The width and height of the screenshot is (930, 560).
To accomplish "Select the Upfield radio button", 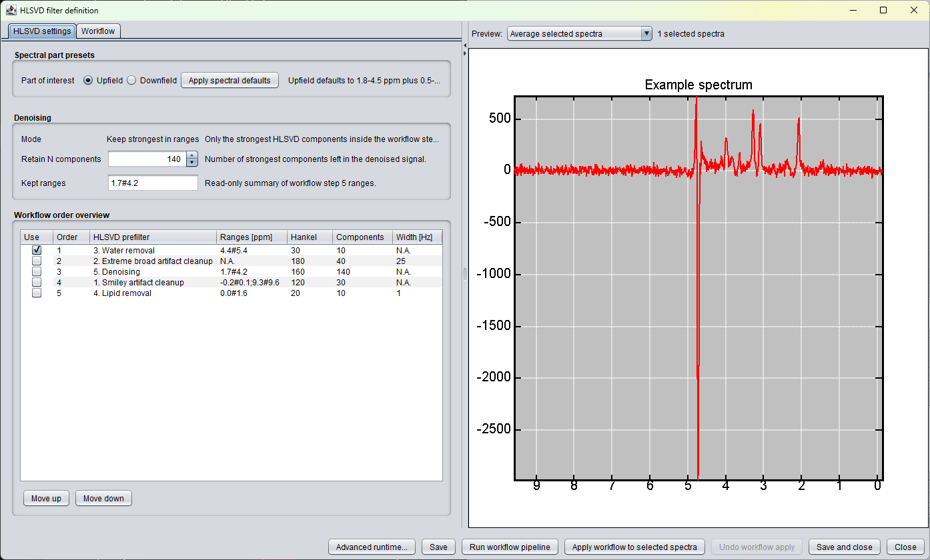I will pyautogui.click(x=88, y=80).
